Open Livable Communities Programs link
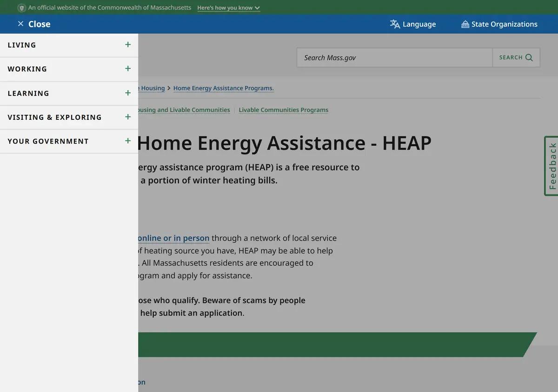This screenshot has height=392, width=558. [x=284, y=110]
